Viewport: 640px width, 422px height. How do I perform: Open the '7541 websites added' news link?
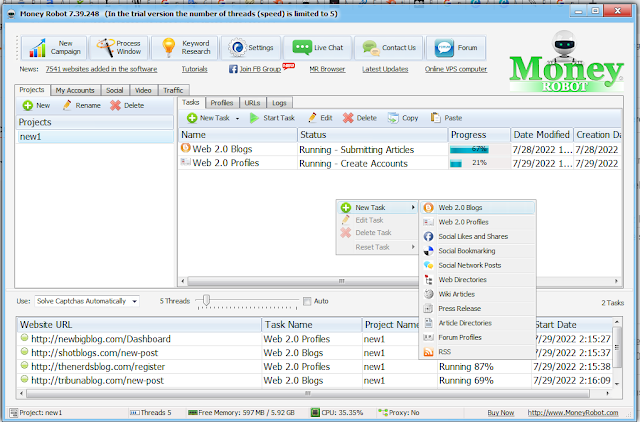point(101,69)
